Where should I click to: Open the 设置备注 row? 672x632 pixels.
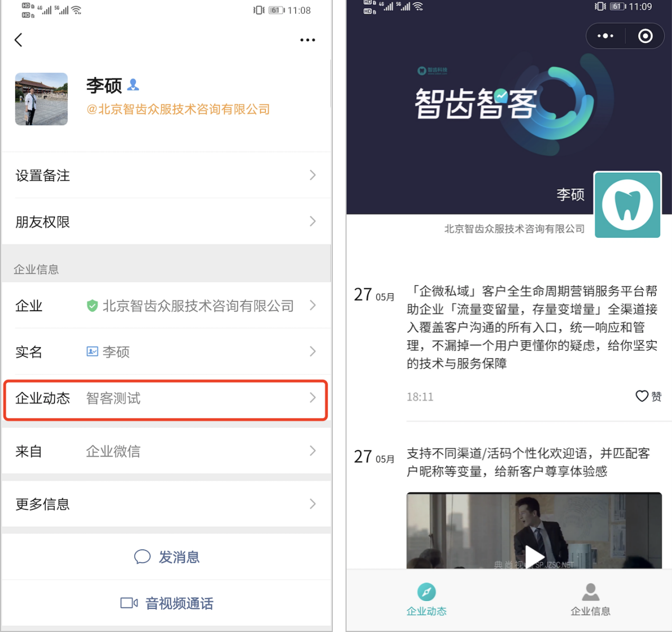pos(166,175)
